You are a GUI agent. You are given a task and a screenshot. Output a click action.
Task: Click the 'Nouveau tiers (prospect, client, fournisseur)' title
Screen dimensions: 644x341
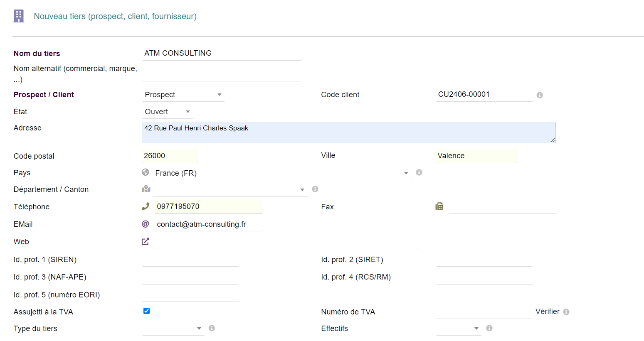[115, 16]
